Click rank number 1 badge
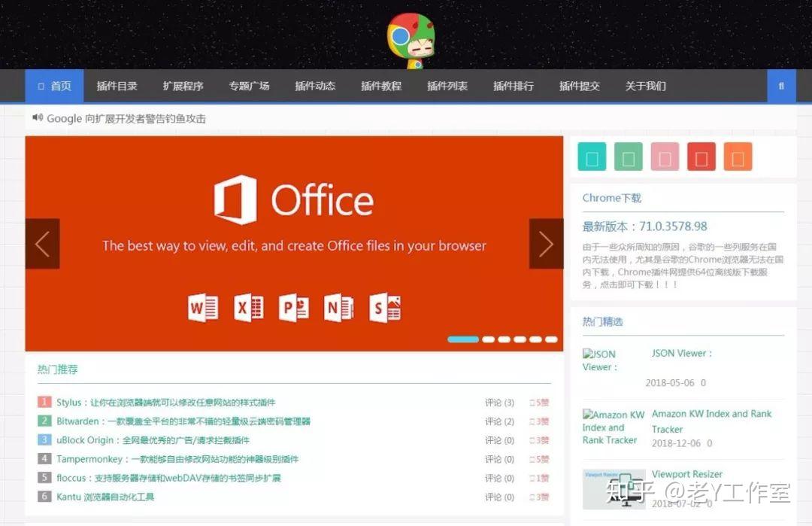The height and width of the screenshot is (526, 812). 44,402
